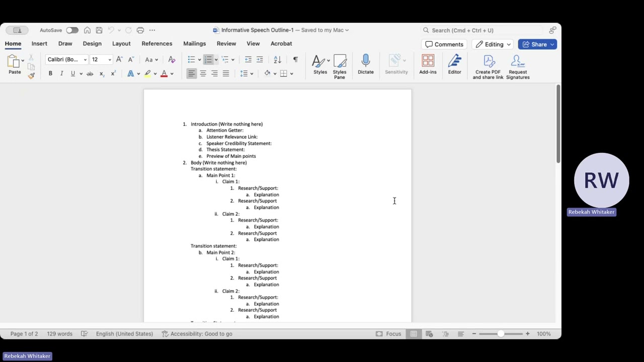Toggle bold formatting
The image size is (644, 362).
[x=50, y=73]
